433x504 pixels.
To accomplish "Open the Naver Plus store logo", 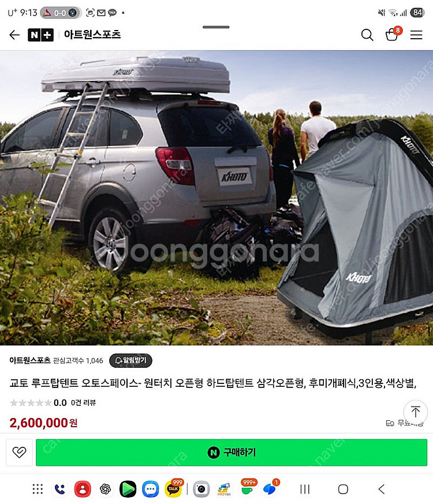I will pyautogui.click(x=40, y=35).
